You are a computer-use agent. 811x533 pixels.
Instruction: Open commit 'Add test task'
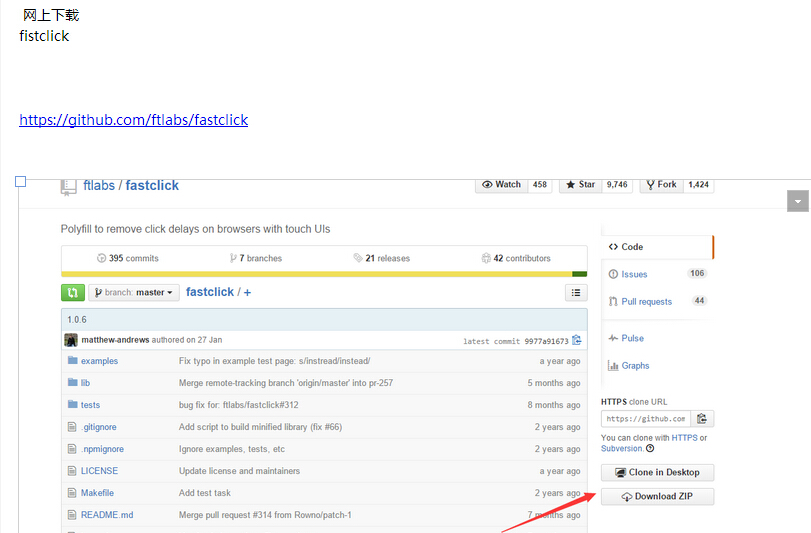tap(205, 493)
